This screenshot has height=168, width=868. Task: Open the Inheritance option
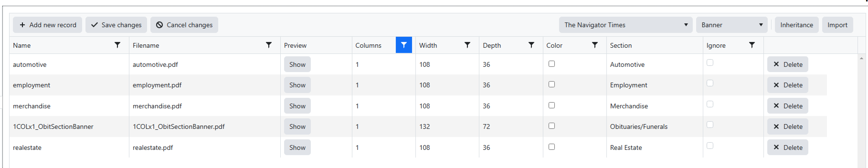[x=796, y=25]
